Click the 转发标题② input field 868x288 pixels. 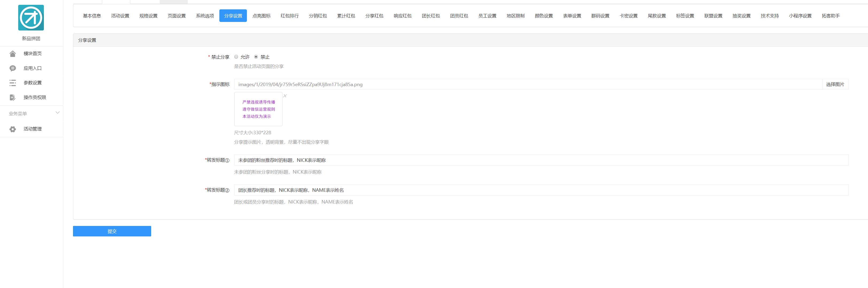tap(541, 190)
